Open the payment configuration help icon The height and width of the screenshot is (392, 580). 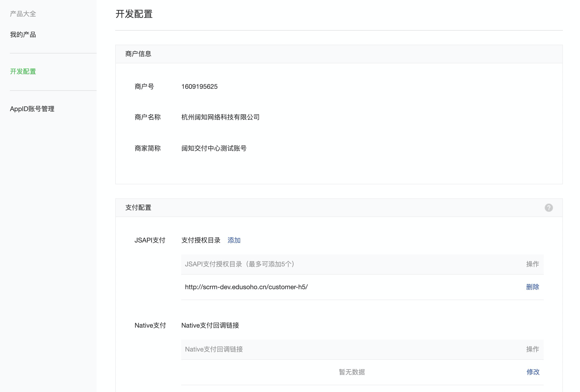549,208
